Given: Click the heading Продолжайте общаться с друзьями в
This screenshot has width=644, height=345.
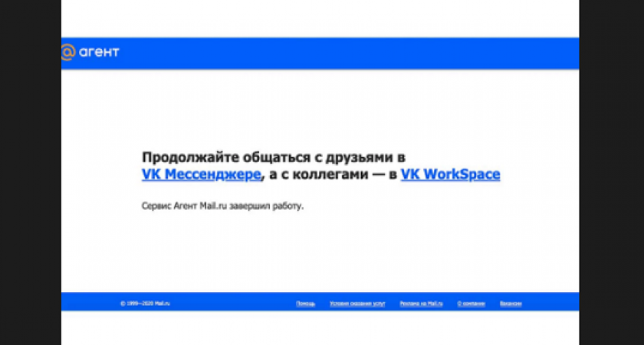Looking at the screenshot, I should point(274,157).
